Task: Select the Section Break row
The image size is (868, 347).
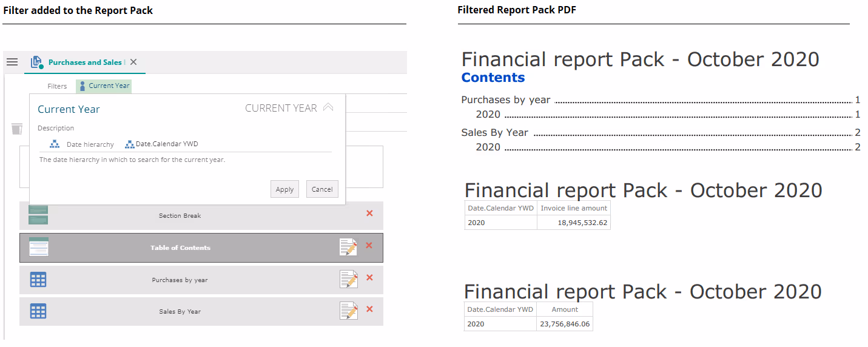Action: pos(180,216)
